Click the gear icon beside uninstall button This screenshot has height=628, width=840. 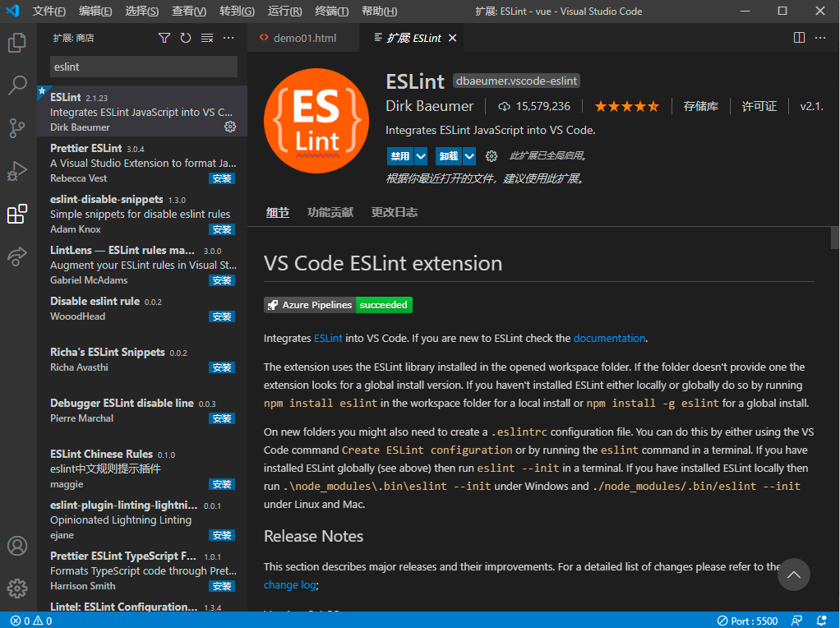pyautogui.click(x=492, y=156)
